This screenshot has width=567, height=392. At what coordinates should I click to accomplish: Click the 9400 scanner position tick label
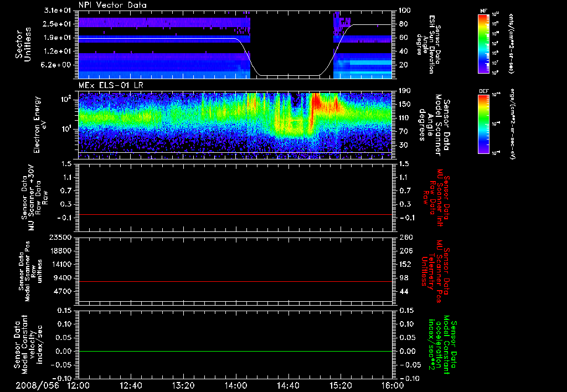point(63,278)
